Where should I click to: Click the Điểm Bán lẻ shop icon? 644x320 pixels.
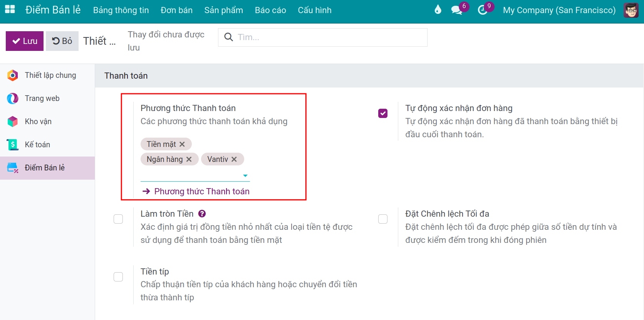(x=13, y=168)
